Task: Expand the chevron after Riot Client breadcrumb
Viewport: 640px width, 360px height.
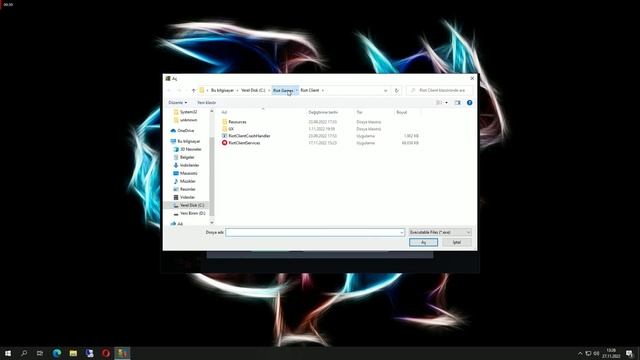Action: click(323, 90)
